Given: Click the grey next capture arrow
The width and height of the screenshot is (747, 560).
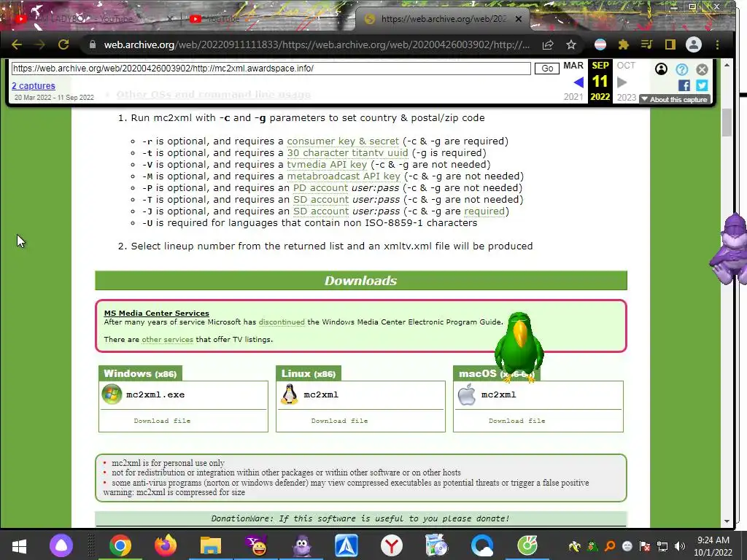Looking at the screenshot, I should coord(622,82).
